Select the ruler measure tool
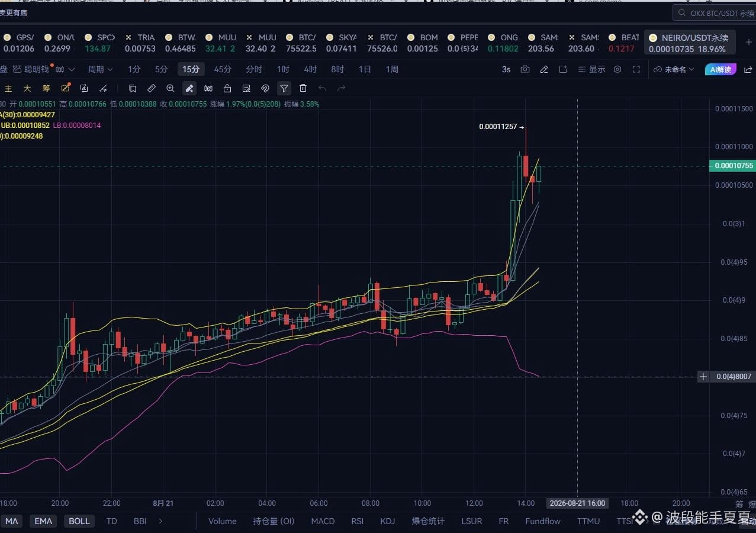756x533 pixels. coord(152,88)
